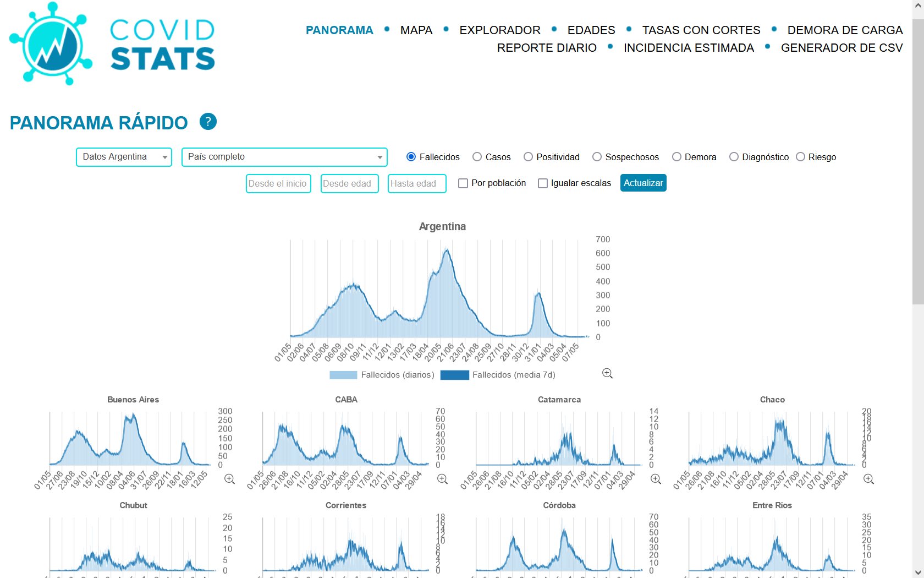This screenshot has height=578, width=924.
Task: Check the Igualar escalas checkbox
Action: pos(543,183)
